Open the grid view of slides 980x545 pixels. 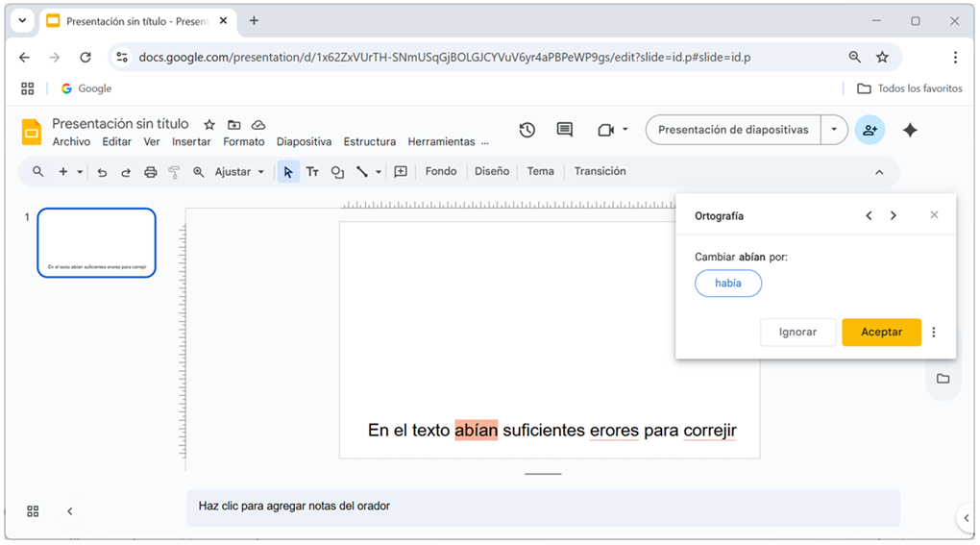(33, 511)
